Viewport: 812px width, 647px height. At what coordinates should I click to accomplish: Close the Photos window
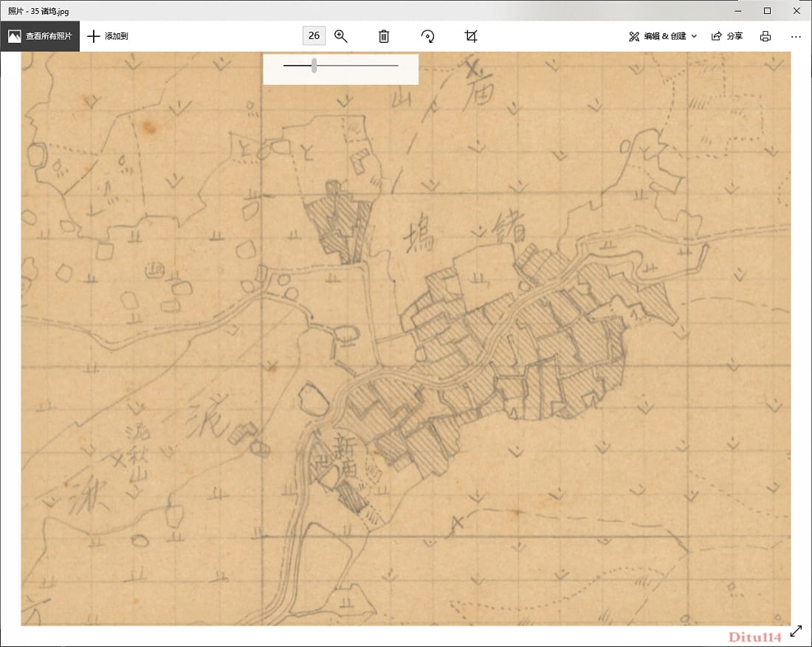(x=795, y=10)
